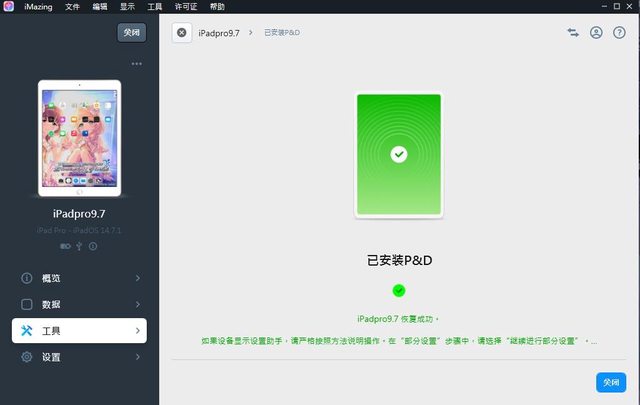Click the iPad Pro iPadOS 14.7.1 subtitle
Image resolution: width=640 pixels, height=405 pixels.
point(79,230)
